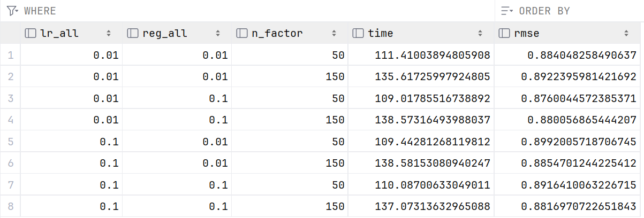This screenshot has height=218, width=644.
Task: Click time cell 138.57316493988037
Action: click(x=421, y=120)
